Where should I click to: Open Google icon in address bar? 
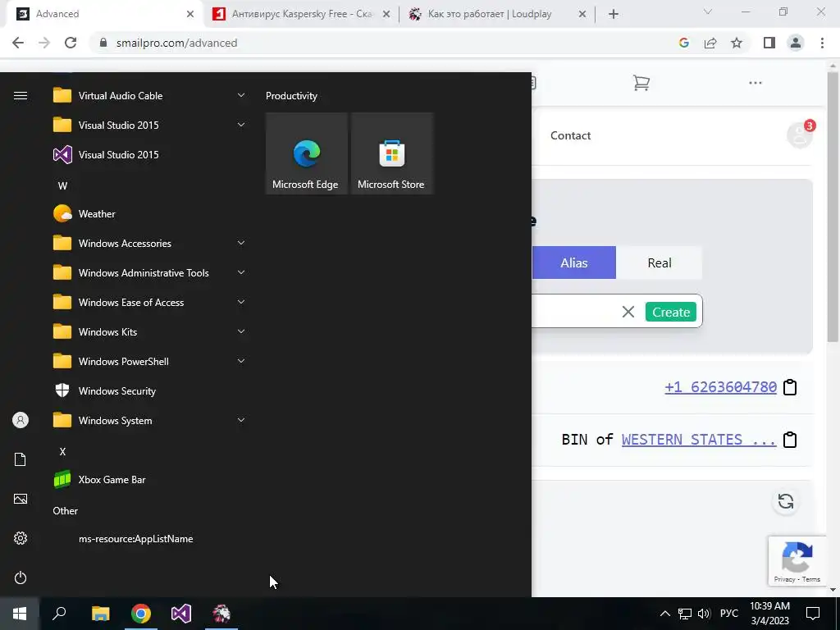point(683,43)
